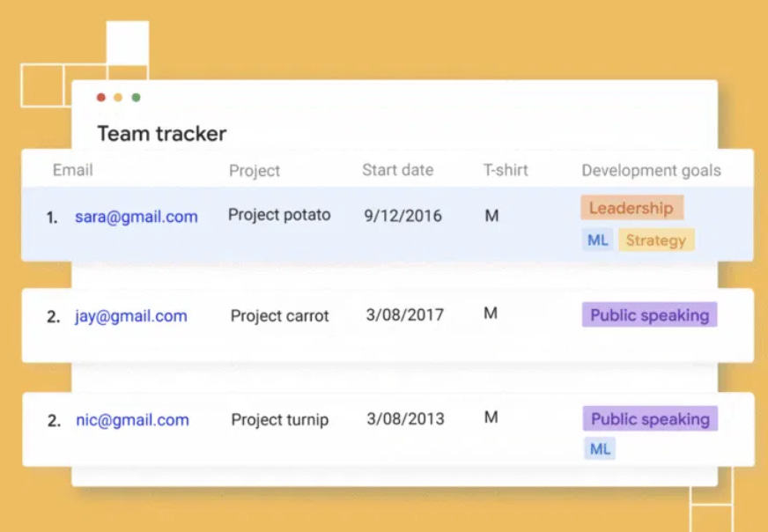Click Public speaking tag in nic's row
This screenshot has width=768, height=532.
650,419
